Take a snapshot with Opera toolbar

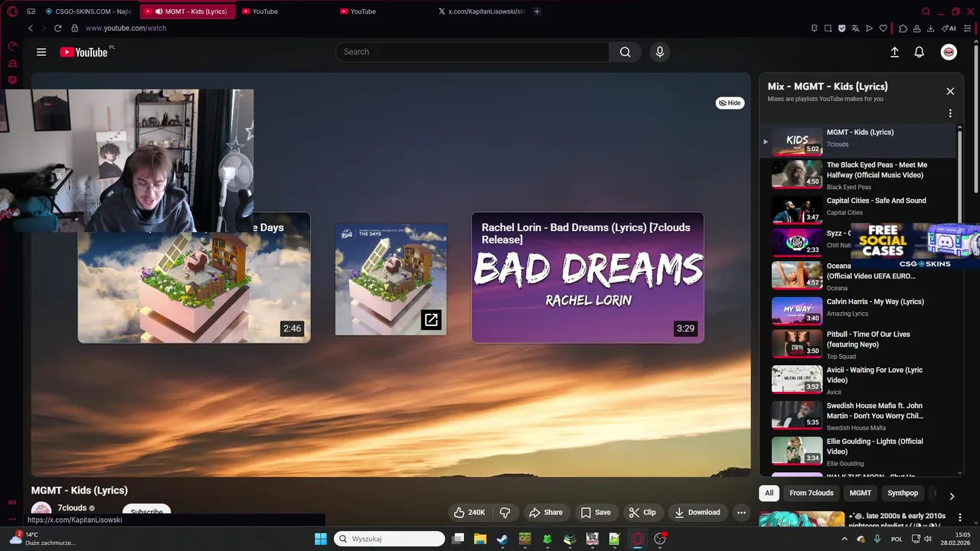(x=828, y=28)
